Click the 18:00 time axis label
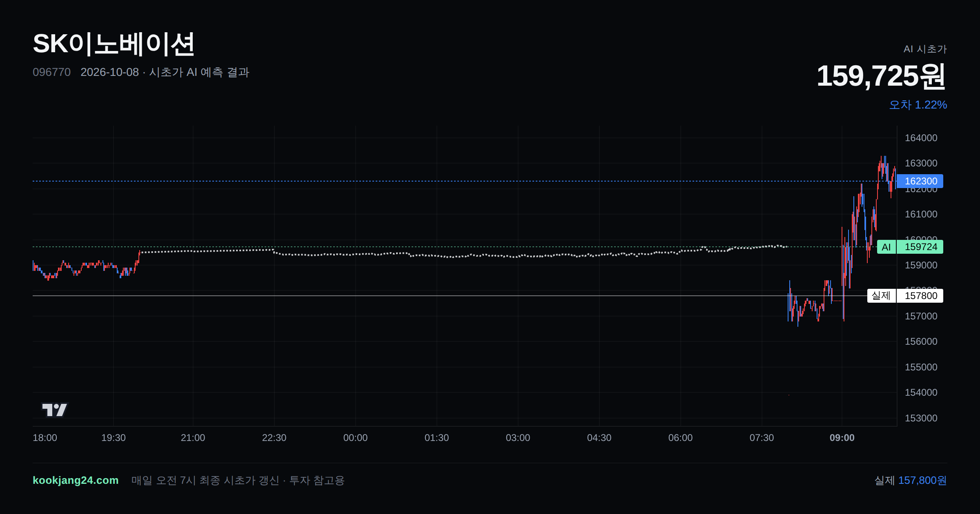The width and height of the screenshot is (980, 514). coord(45,438)
